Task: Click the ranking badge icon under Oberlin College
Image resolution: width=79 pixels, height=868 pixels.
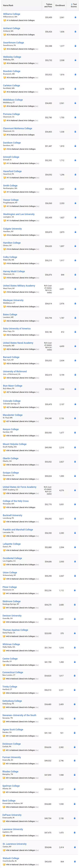Action: point(5,464)
